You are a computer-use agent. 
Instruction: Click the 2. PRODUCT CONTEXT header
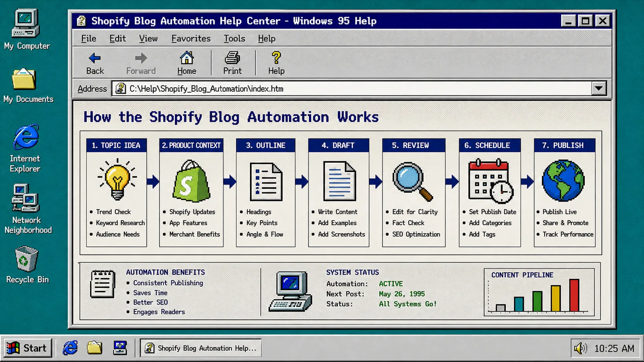point(191,145)
